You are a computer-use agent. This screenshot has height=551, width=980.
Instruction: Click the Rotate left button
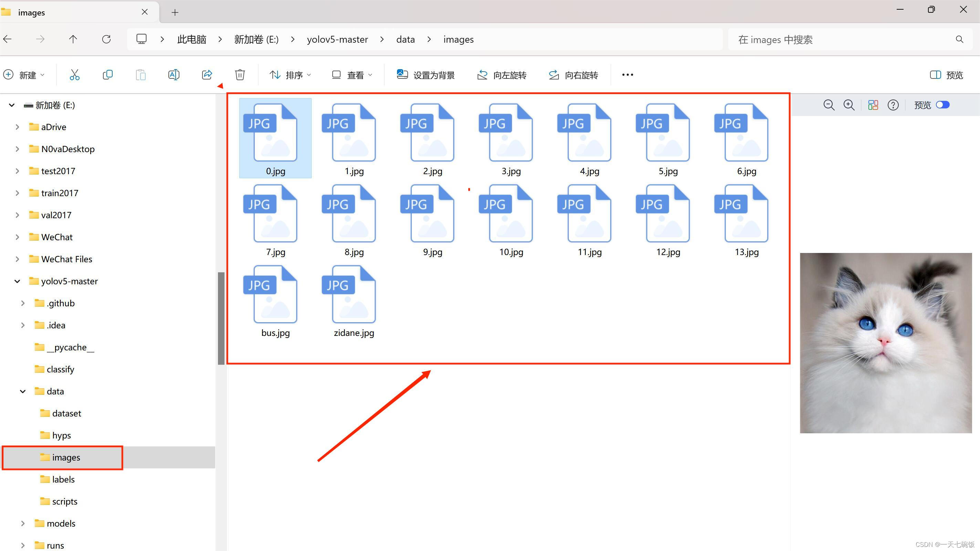[502, 75]
